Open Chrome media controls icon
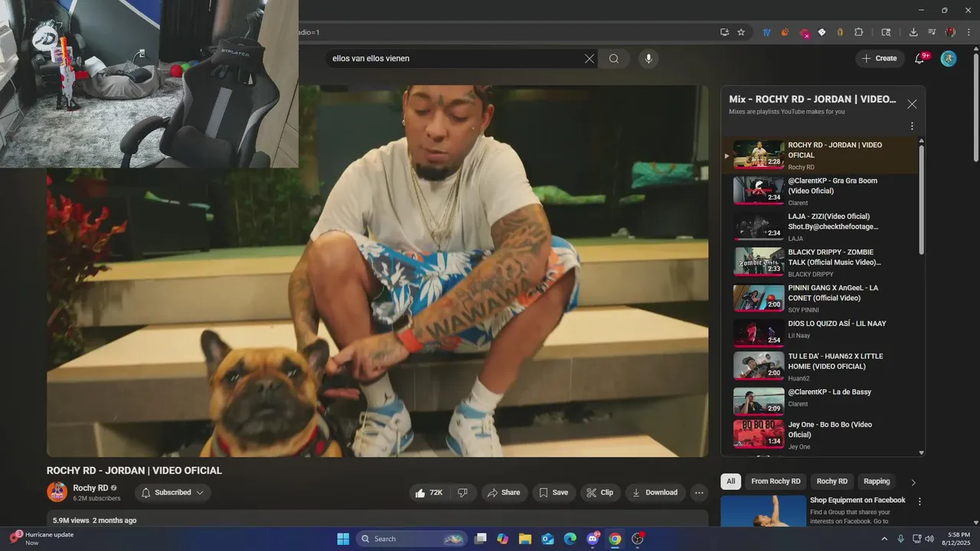The height and width of the screenshot is (551, 980). [x=932, y=32]
